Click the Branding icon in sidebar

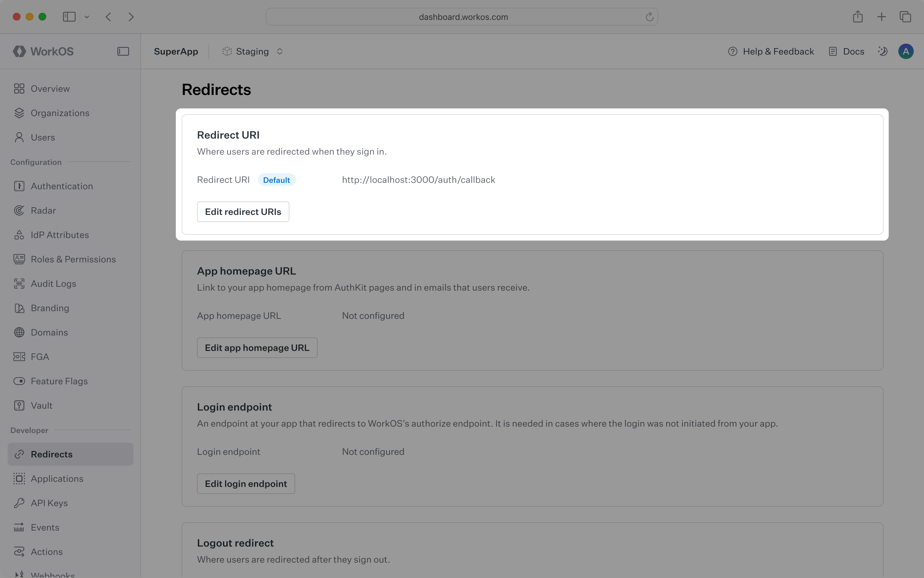pos(19,308)
